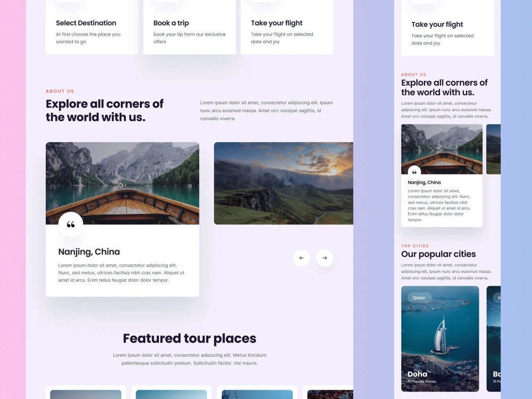This screenshot has height=399, width=532.
Task: Click the partially visible second city card
Action: (x=494, y=339)
